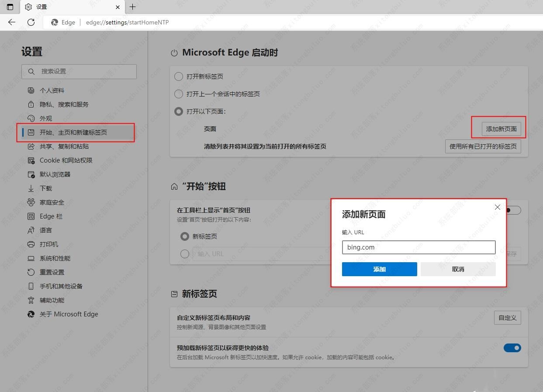The image size is (543, 392).
Task: Click the 重置设置 reset icon
Action: click(x=31, y=272)
